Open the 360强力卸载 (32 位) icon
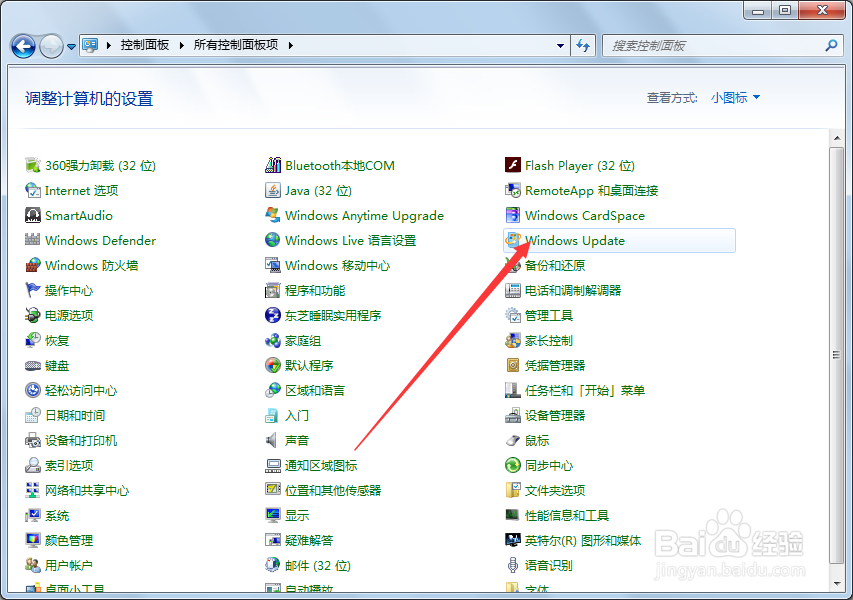 33,165
